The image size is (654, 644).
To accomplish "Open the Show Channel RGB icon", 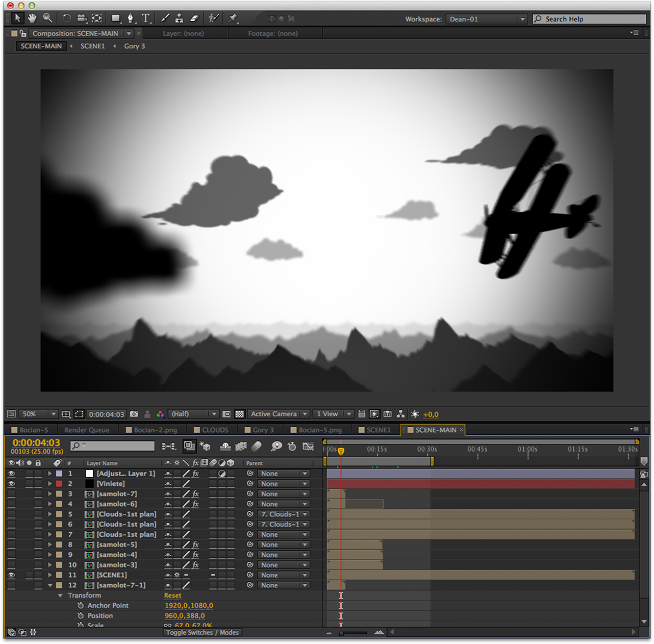I will [160, 414].
